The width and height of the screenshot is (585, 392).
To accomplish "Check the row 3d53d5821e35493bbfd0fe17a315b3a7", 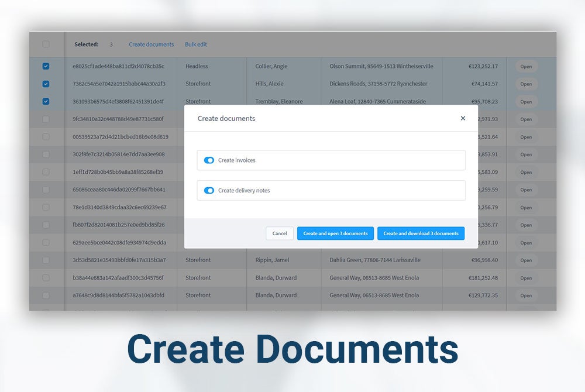I will point(46,260).
